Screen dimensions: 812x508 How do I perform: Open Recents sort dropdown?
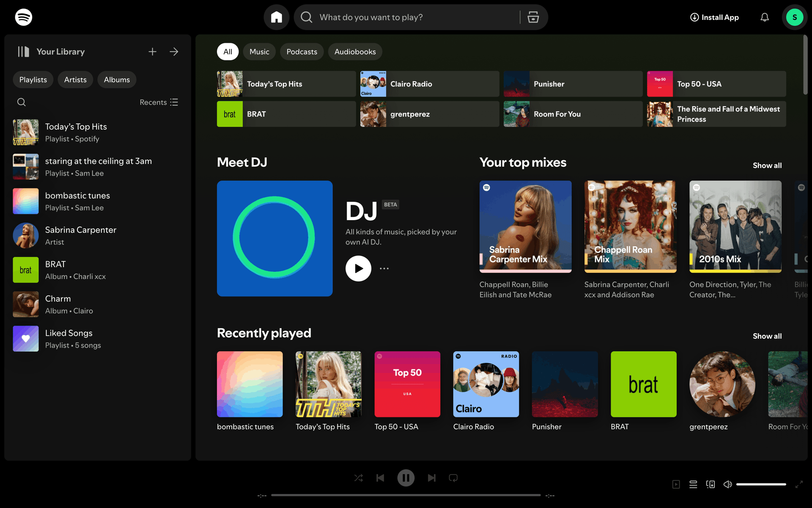point(159,102)
